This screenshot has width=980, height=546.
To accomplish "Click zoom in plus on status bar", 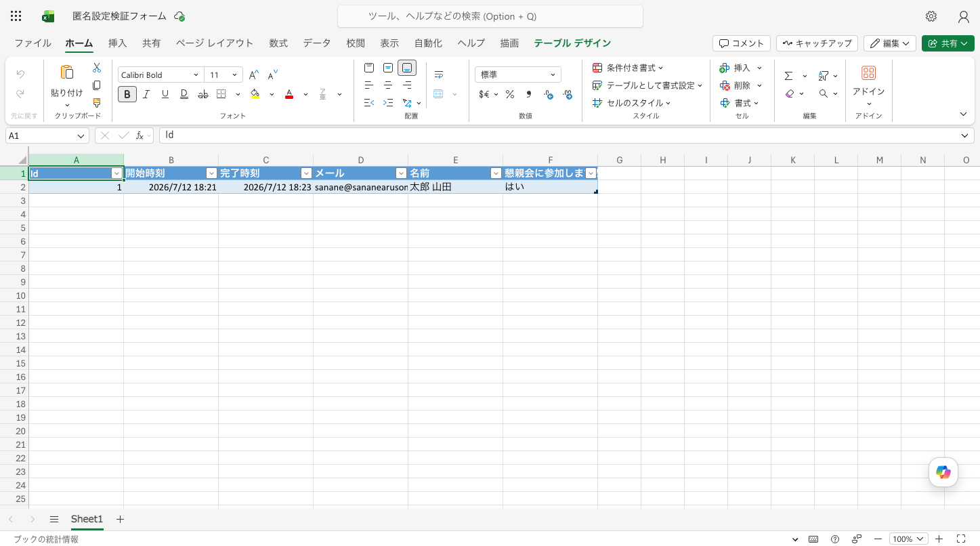I will point(939,539).
